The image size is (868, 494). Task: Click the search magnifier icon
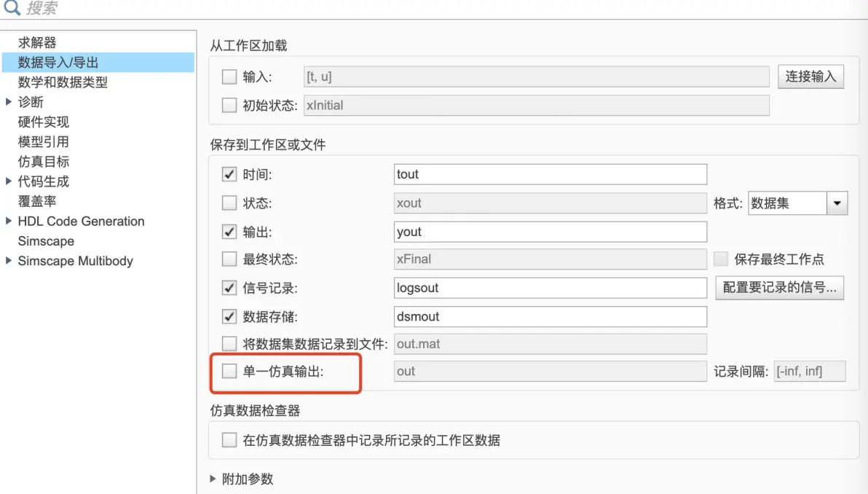[x=12, y=7]
